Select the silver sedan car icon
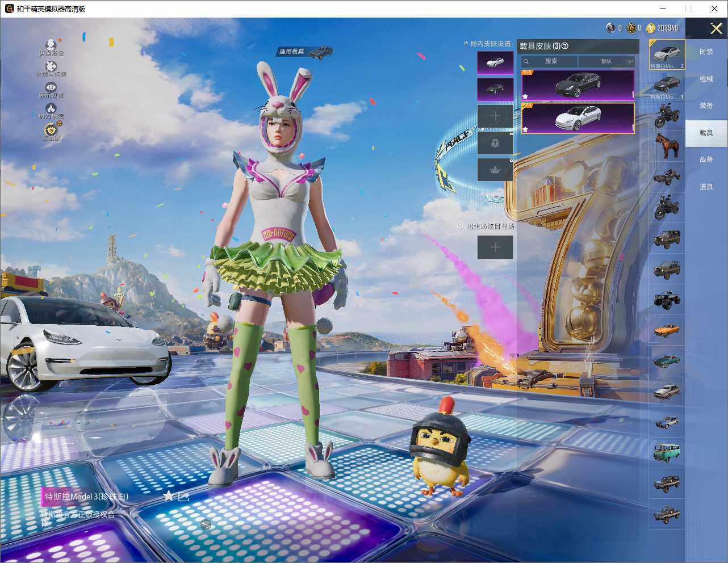Viewport: 728px width, 563px height. 667,391
